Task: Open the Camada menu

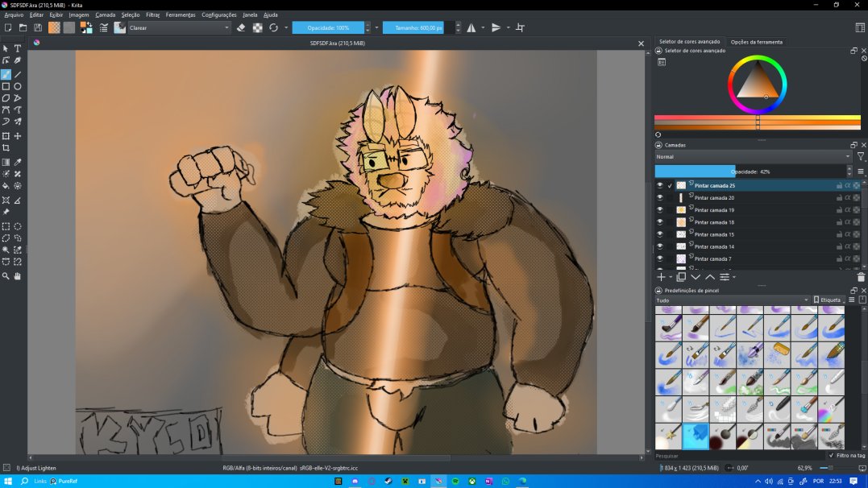Action: 106,15
